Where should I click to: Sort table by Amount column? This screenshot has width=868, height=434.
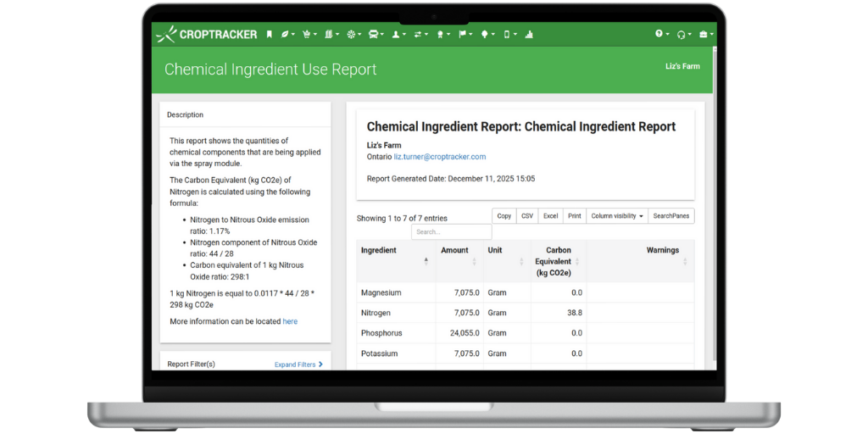tap(458, 256)
